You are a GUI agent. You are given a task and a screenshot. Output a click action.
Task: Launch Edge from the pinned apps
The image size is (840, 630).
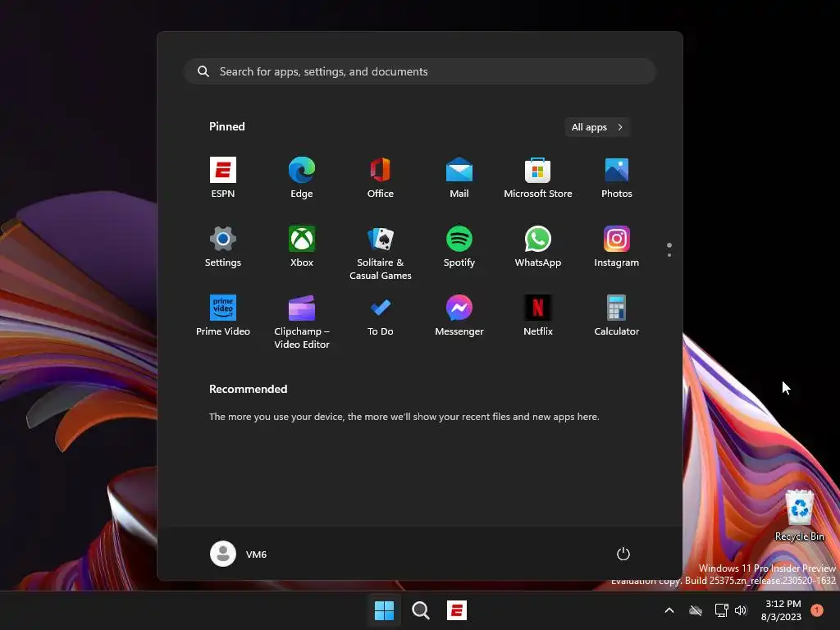302,178
